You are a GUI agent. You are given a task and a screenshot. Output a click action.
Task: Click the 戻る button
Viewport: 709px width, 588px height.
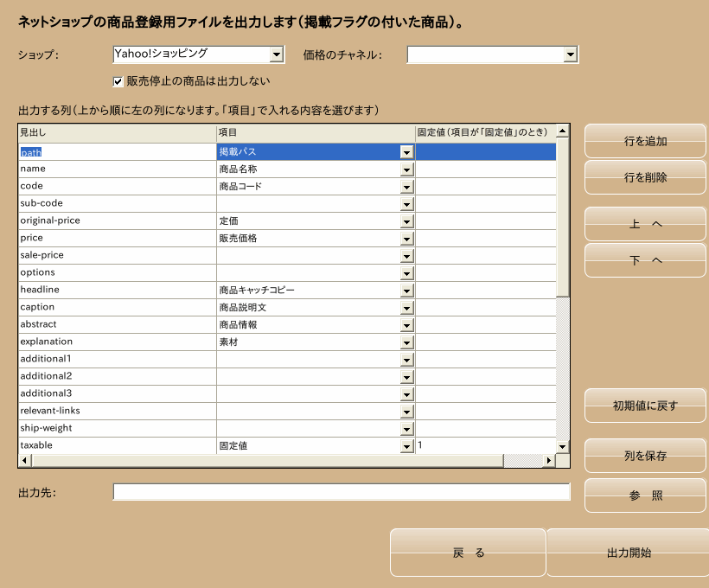[468, 553]
